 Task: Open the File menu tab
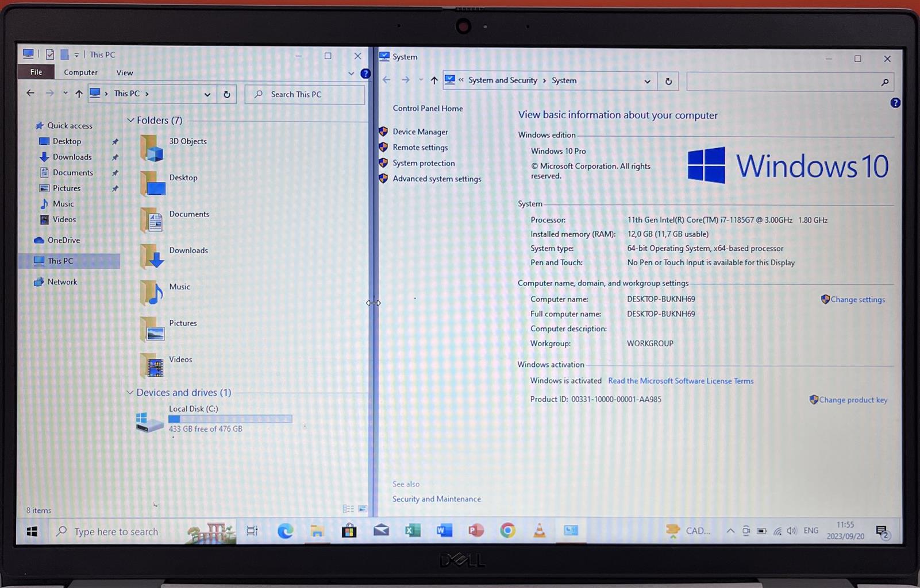[x=36, y=72]
